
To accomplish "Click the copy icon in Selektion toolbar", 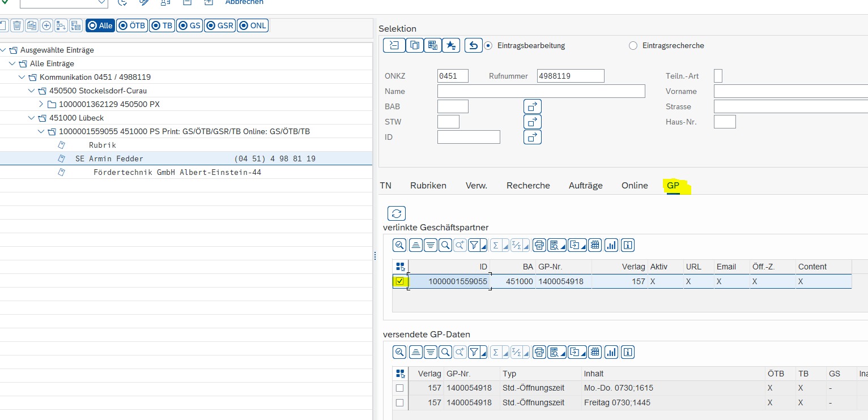I will click(415, 45).
